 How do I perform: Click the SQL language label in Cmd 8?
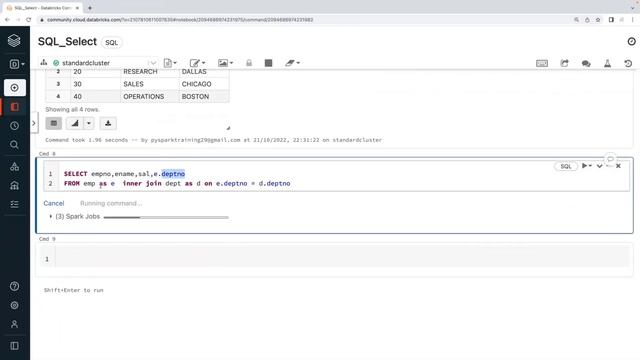click(566, 166)
